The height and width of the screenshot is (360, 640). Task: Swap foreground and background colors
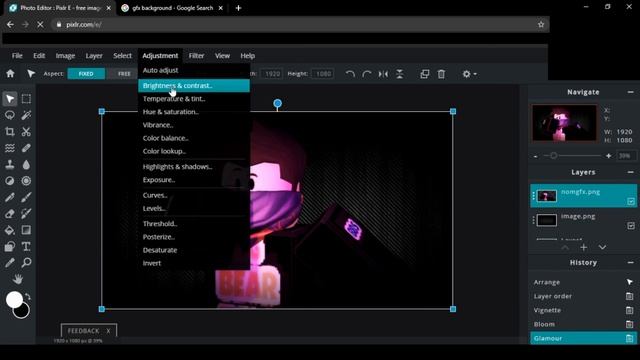click(28, 296)
